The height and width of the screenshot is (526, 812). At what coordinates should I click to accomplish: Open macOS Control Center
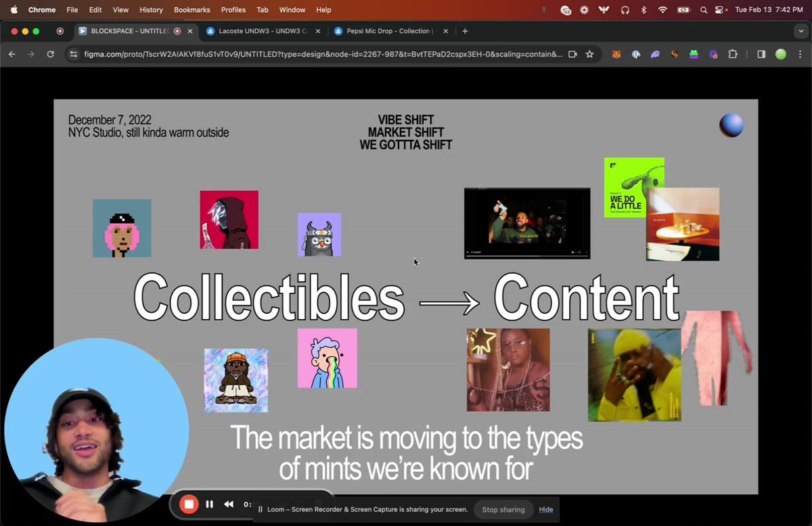pyautogui.click(x=719, y=10)
